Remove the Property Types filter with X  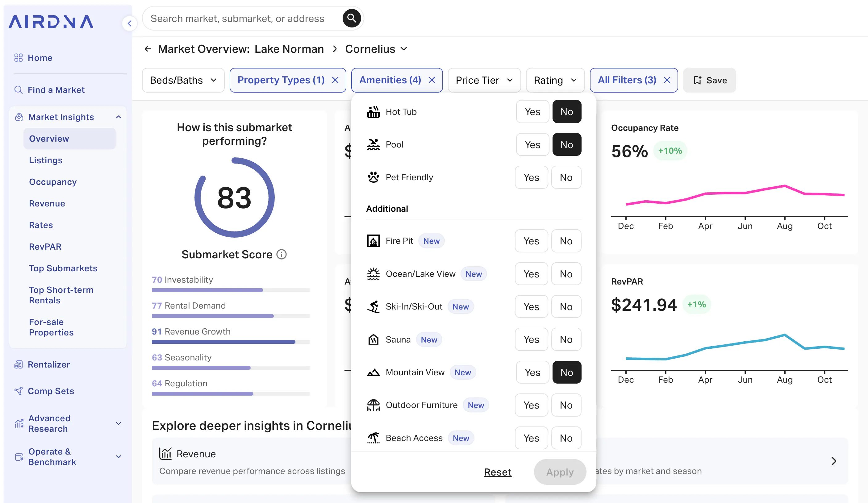pyautogui.click(x=335, y=80)
